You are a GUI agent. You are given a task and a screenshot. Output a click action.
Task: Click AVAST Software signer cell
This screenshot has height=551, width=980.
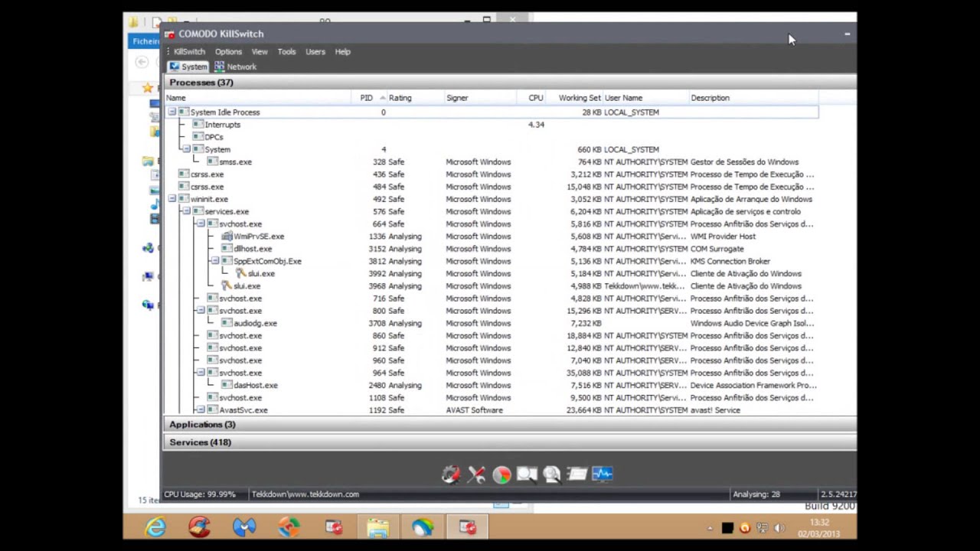tap(475, 410)
